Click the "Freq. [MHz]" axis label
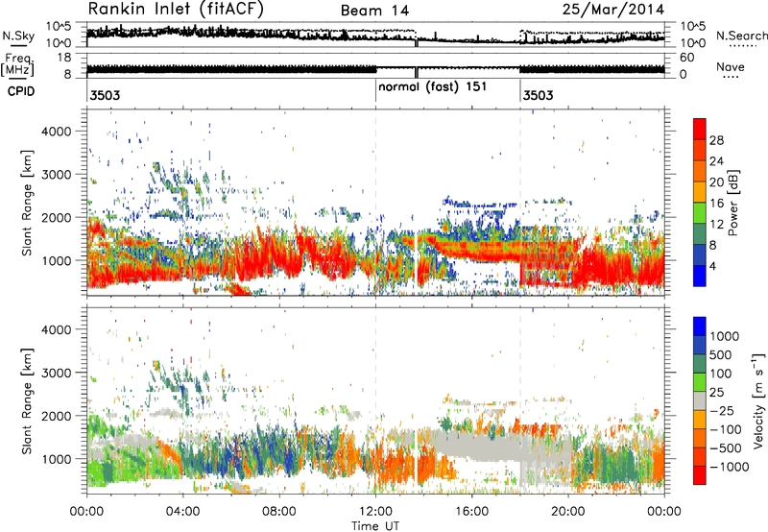This screenshot has height=532, width=768. (17, 64)
